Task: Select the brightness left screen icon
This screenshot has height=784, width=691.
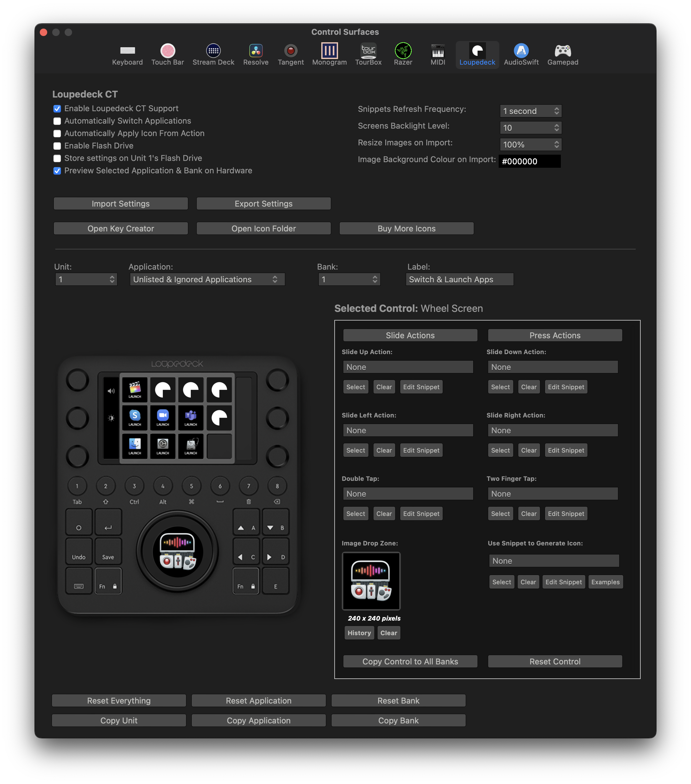Action: tap(111, 418)
